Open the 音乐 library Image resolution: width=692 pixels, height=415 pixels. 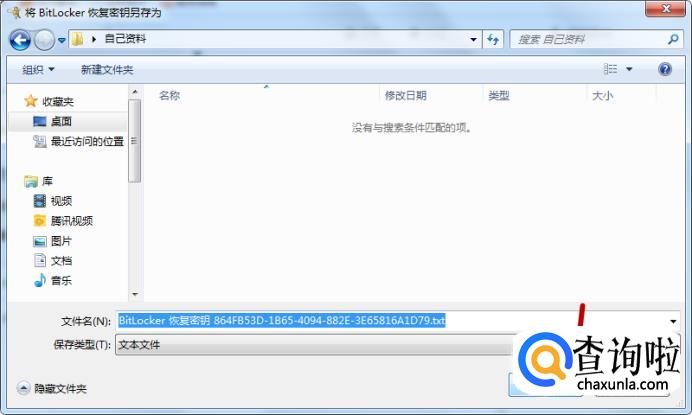point(61,281)
